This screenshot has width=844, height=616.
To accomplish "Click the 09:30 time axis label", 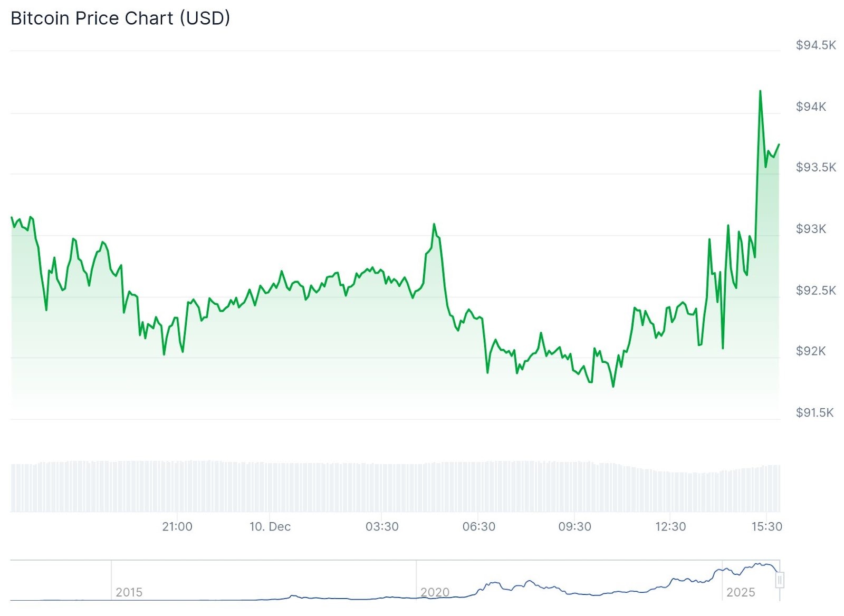I will click(x=574, y=527).
